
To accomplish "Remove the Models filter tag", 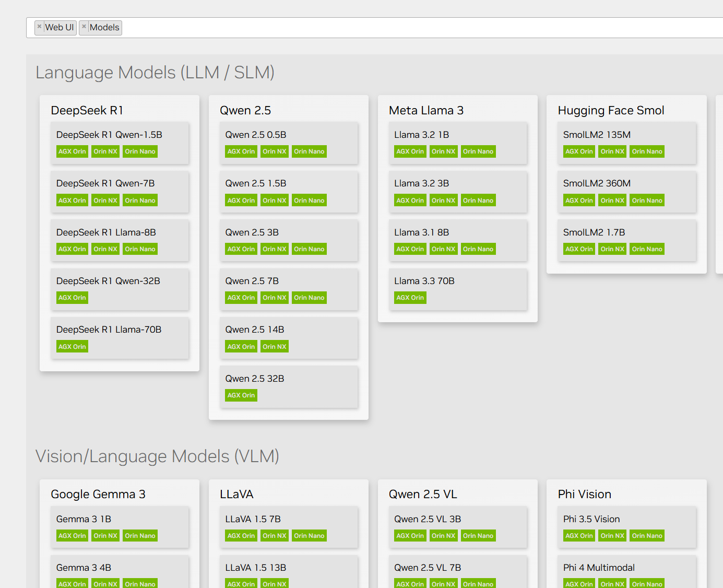I will click(x=84, y=27).
